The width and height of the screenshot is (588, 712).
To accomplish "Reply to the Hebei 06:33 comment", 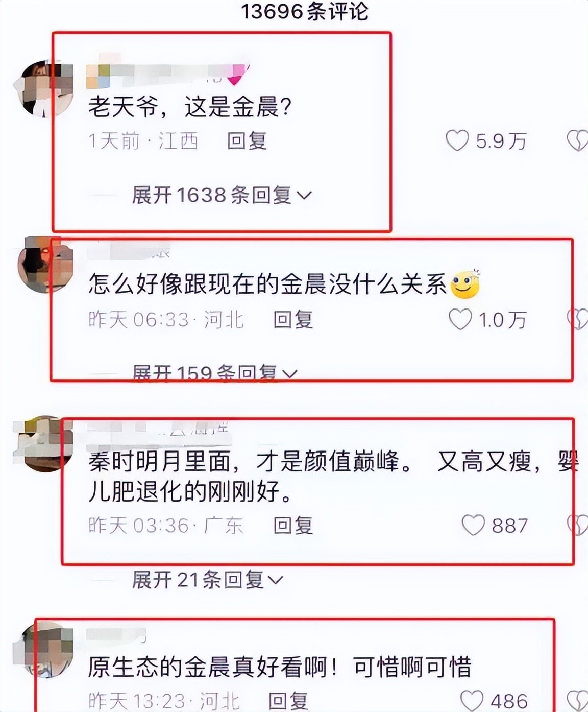I will coord(293,320).
